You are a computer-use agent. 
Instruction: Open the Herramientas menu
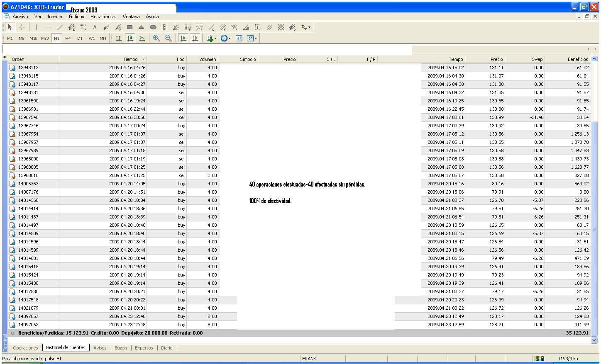(103, 17)
